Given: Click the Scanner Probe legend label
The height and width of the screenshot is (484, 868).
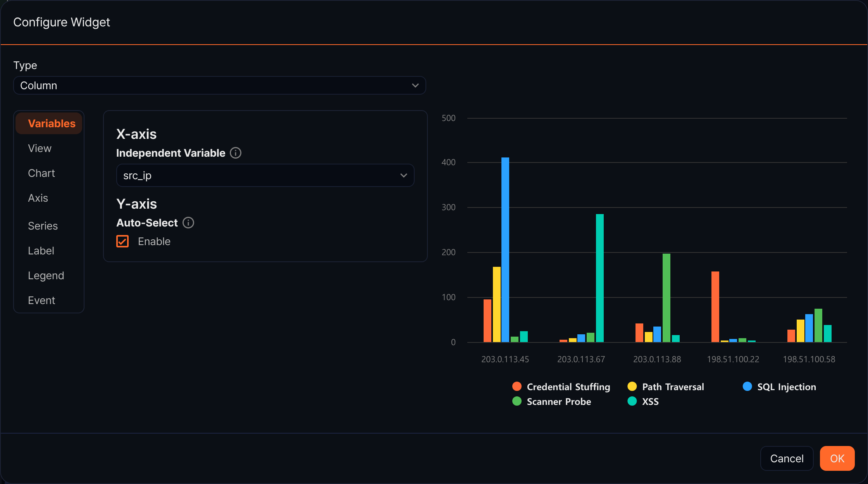Looking at the screenshot, I should coord(559,401).
